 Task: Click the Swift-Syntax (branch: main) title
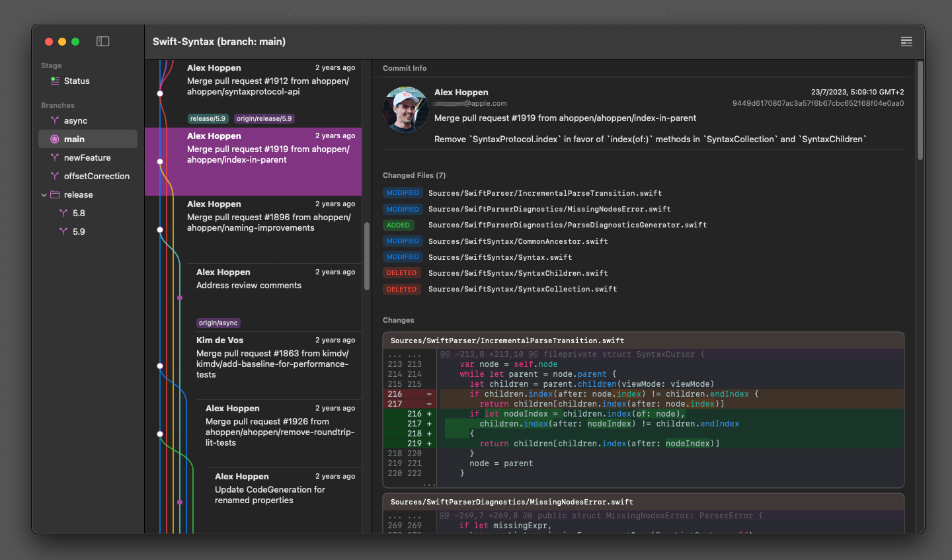point(219,41)
